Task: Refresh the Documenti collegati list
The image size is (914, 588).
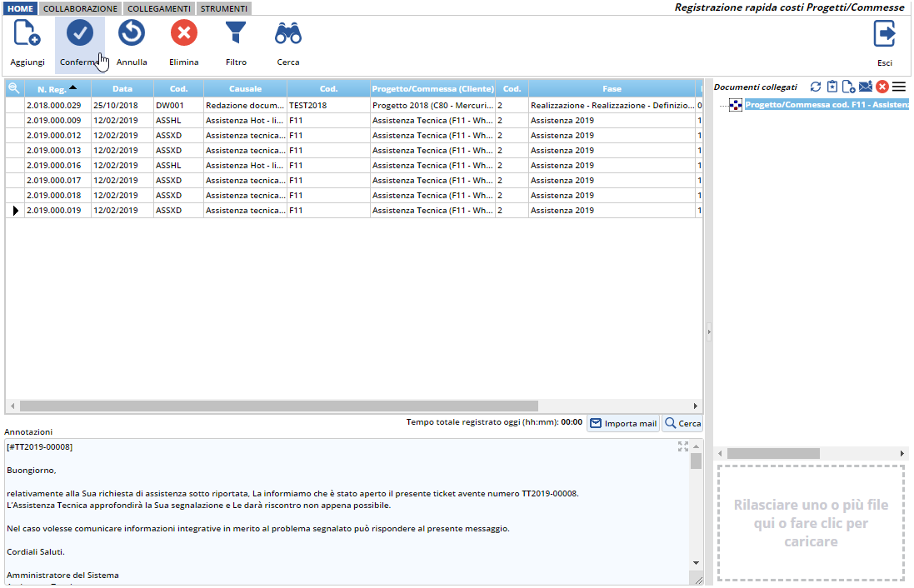Action: click(x=816, y=87)
